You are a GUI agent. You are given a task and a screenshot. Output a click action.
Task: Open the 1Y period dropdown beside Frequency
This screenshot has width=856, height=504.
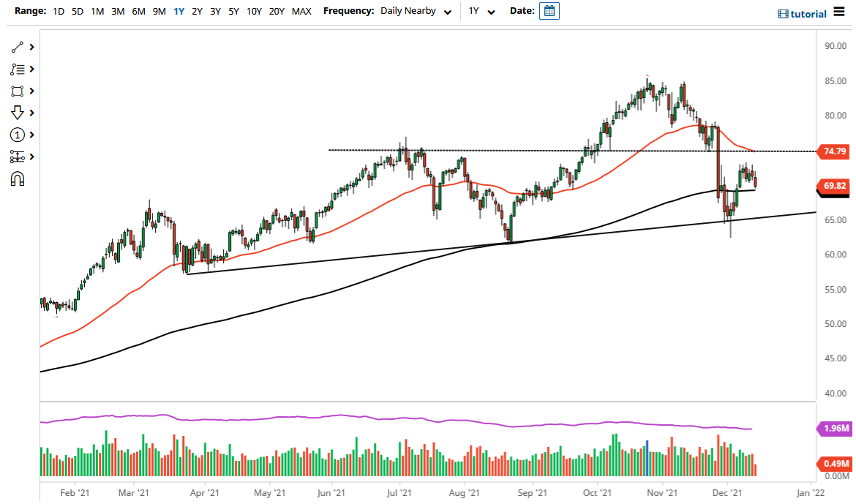tap(479, 11)
